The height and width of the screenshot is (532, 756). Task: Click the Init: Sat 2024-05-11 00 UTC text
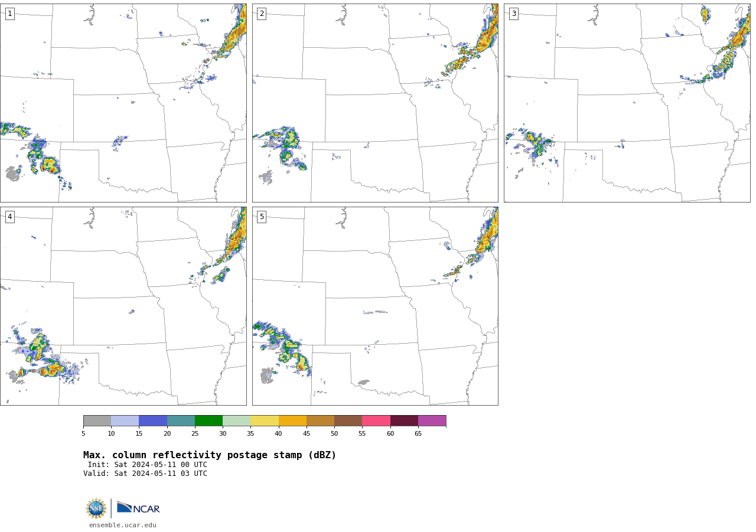coord(148,465)
